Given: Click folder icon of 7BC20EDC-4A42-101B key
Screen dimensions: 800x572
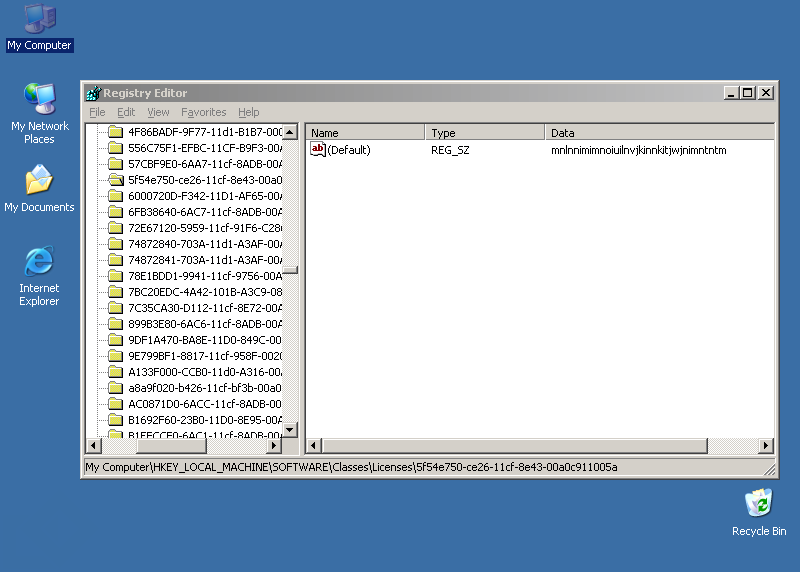Looking at the screenshot, I should point(116,292).
